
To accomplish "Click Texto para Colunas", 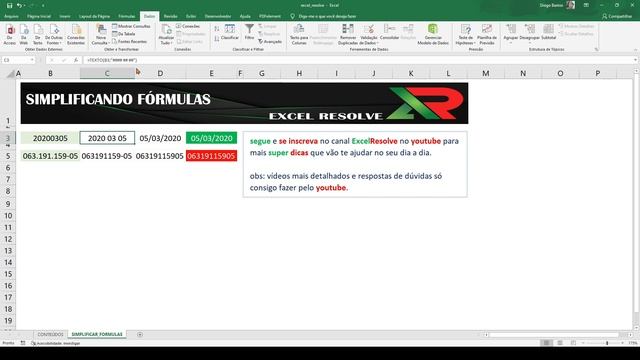I will pos(299,35).
